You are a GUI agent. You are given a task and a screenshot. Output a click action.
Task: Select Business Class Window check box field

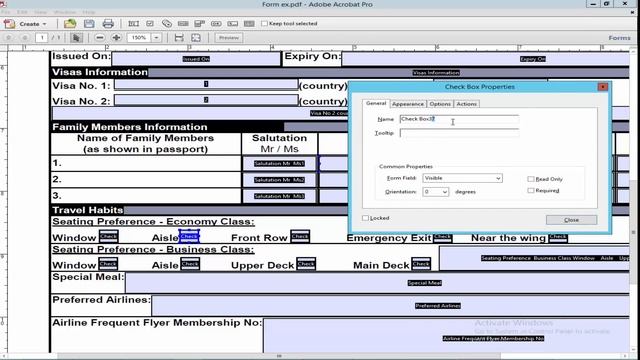click(x=108, y=264)
